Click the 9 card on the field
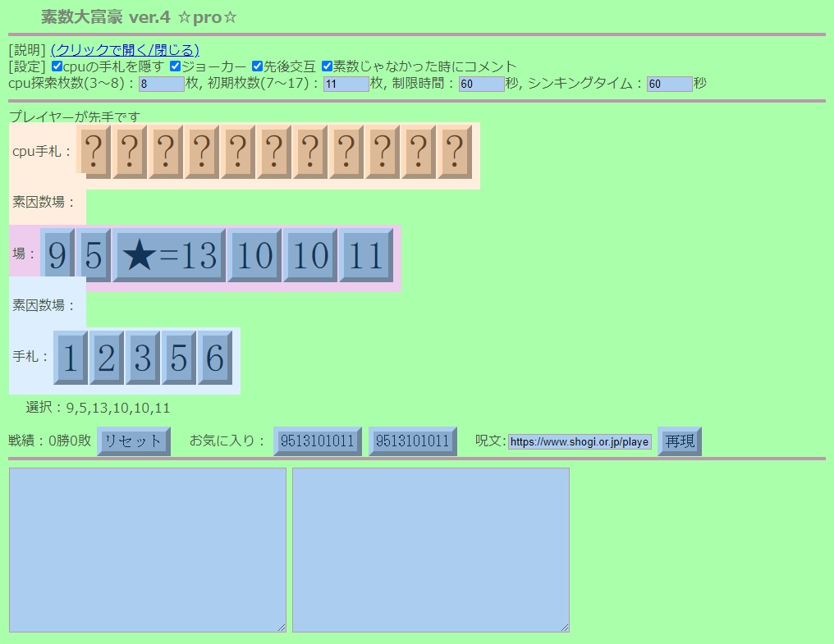The image size is (834, 644). pyautogui.click(x=57, y=254)
